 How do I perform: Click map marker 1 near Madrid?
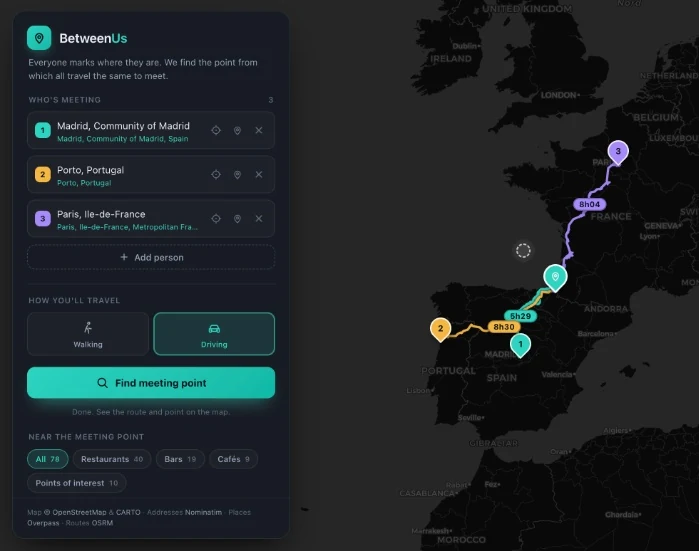(520, 345)
